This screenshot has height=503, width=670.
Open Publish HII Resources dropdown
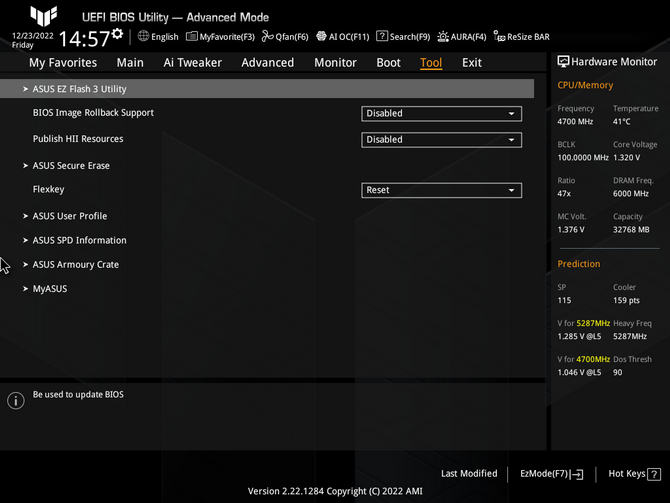coord(441,140)
